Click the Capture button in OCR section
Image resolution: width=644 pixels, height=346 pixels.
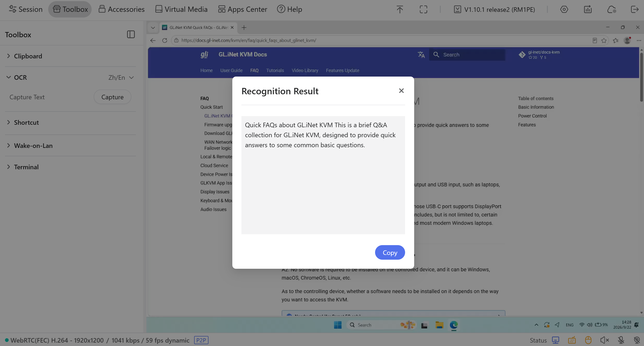(113, 97)
